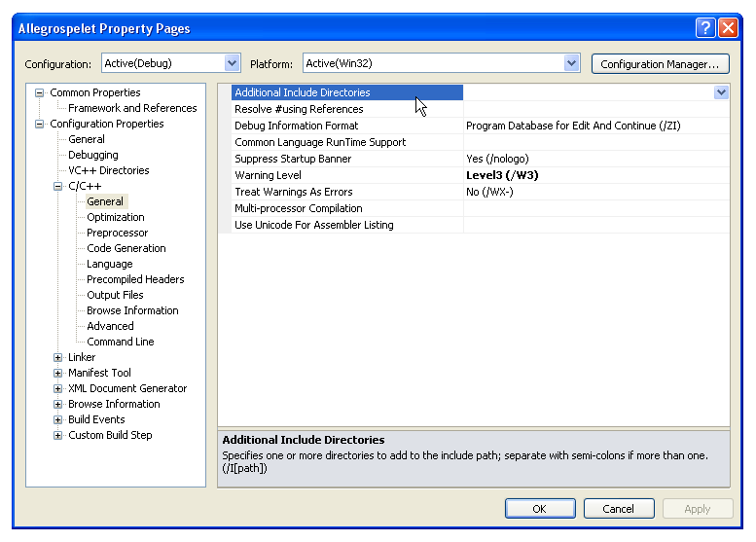Viewport: 756px width, 542px height.
Task: Select Preprocessor under C/C++
Action: click(117, 233)
